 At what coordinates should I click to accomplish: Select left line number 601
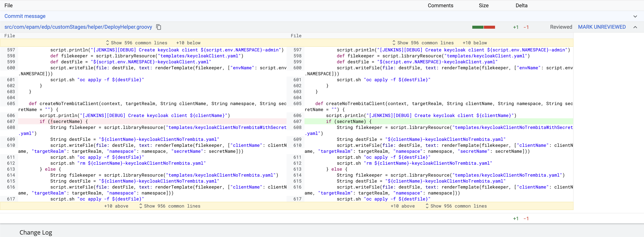coord(11,80)
